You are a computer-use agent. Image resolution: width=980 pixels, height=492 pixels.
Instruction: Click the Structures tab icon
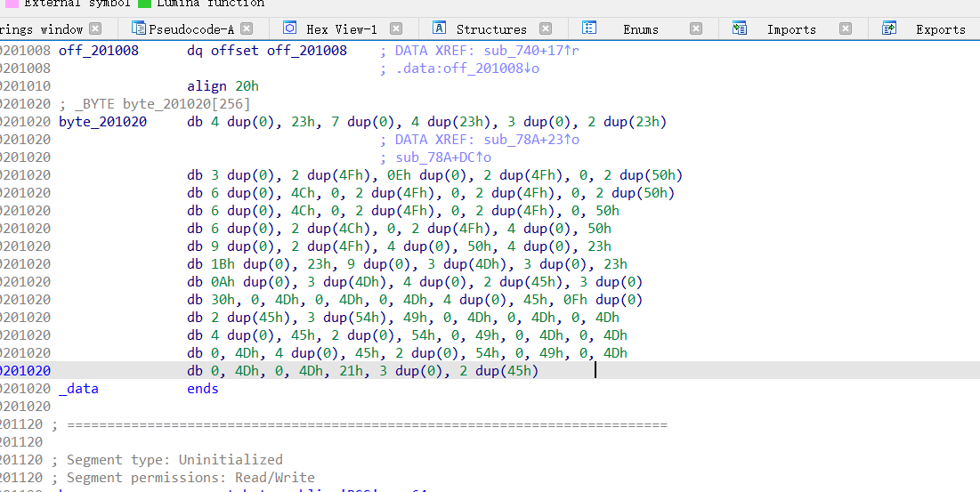pyautogui.click(x=440, y=28)
